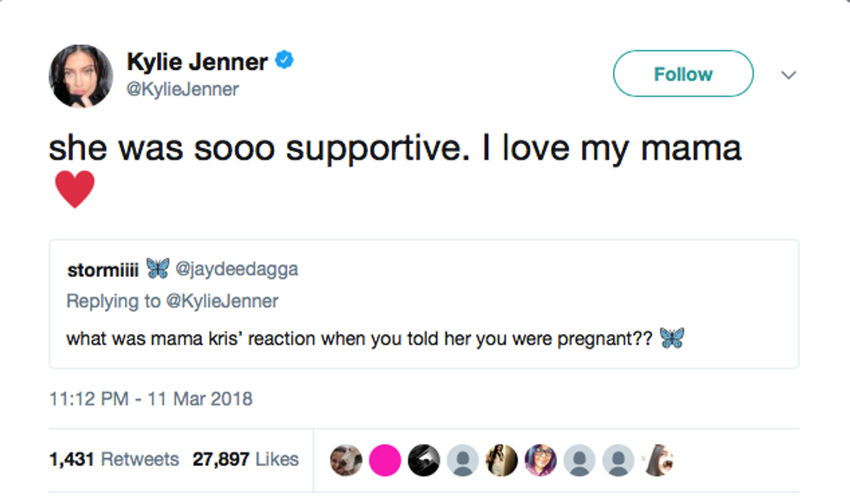This screenshot has width=850, height=504.
Task: Click the butterfly emoji beside stormiiii
Action: point(157,268)
